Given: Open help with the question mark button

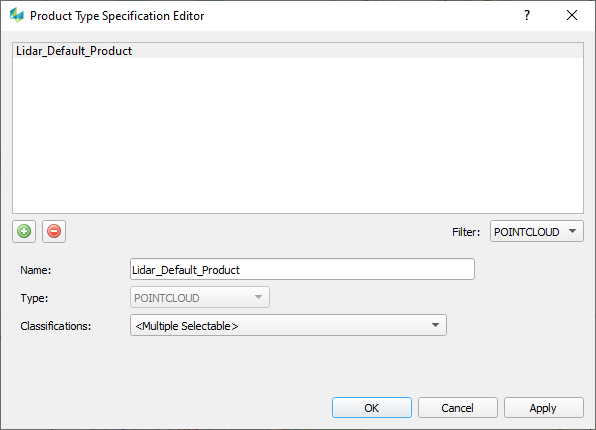Looking at the screenshot, I should click(x=527, y=15).
